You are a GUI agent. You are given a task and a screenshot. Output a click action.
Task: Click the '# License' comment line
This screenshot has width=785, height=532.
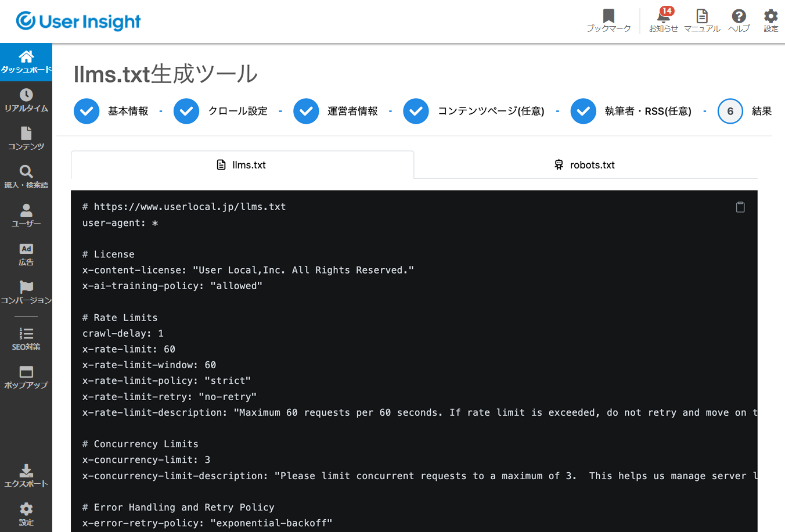(108, 254)
